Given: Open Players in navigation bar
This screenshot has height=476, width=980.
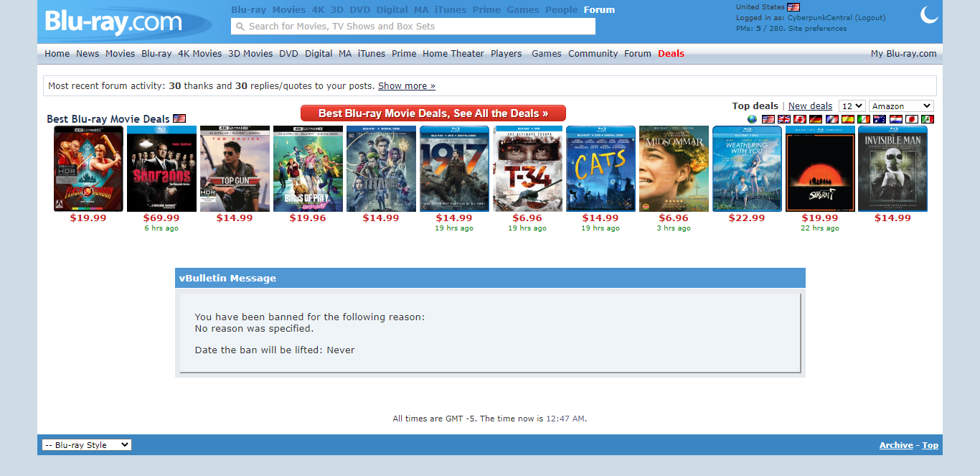Looking at the screenshot, I should point(507,54).
